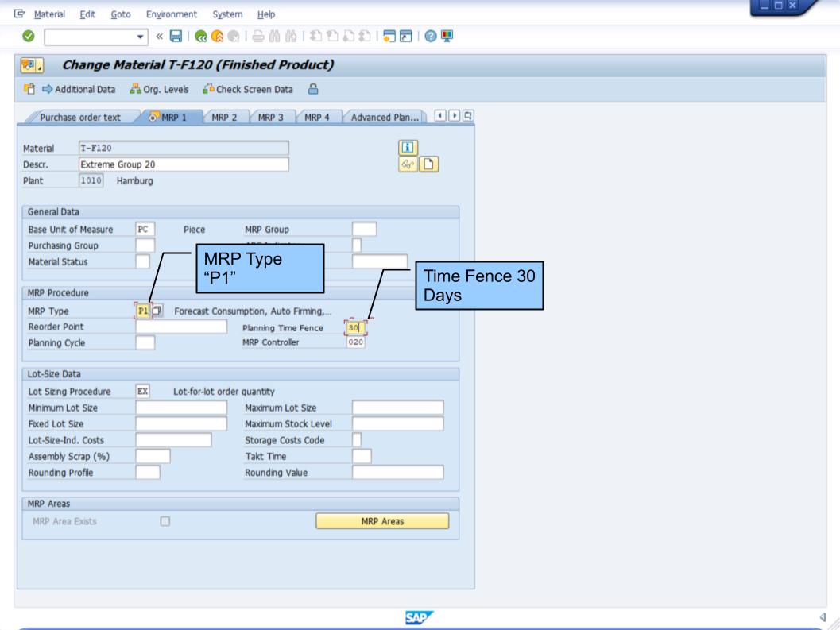Collapse the command field with double chevron

pyautogui.click(x=159, y=36)
